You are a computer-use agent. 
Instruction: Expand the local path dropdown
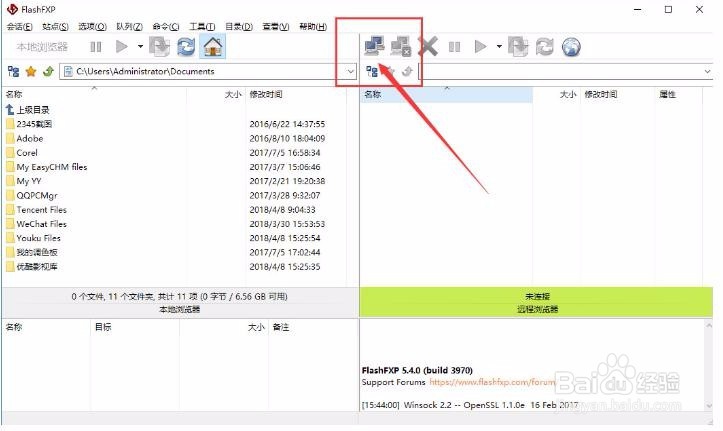pyautogui.click(x=350, y=71)
